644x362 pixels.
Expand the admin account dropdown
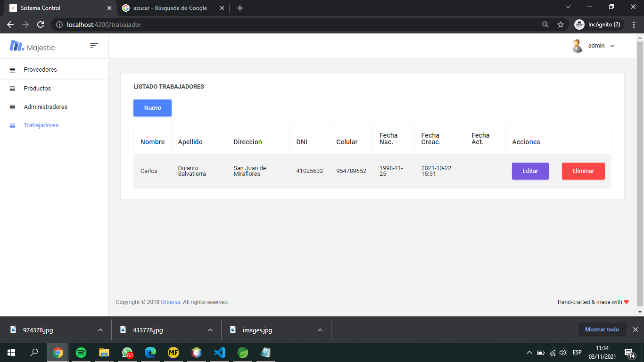[x=612, y=45]
